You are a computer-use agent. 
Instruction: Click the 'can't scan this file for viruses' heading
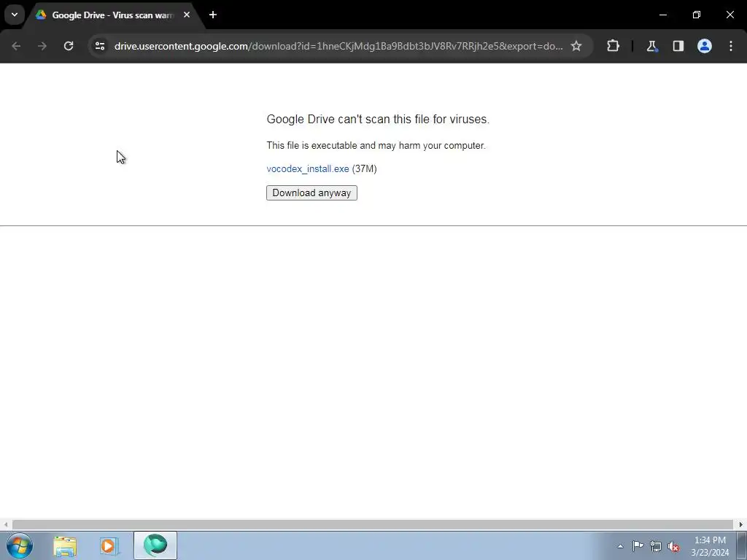(378, 119)
